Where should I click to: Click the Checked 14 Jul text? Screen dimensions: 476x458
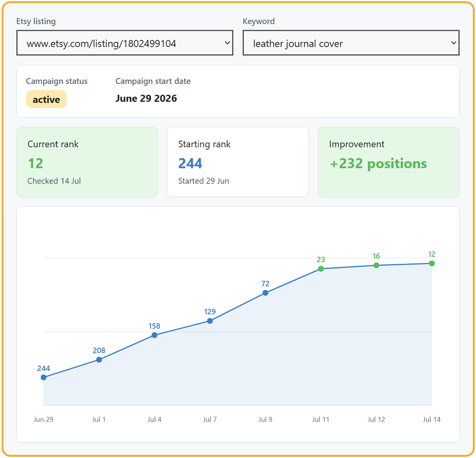(x=54, y=181)
